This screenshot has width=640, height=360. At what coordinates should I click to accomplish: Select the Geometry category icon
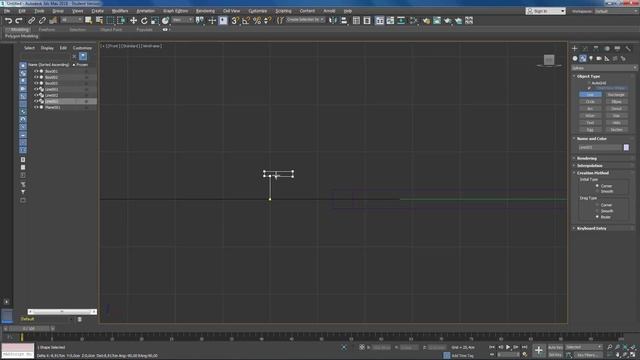tap(575, 59)
